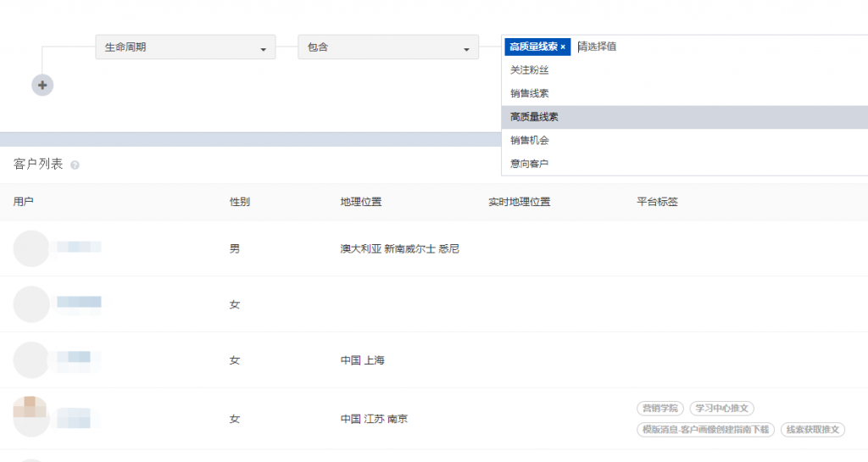Click the 学习中心推文 tag

click(x=721, y=409)
